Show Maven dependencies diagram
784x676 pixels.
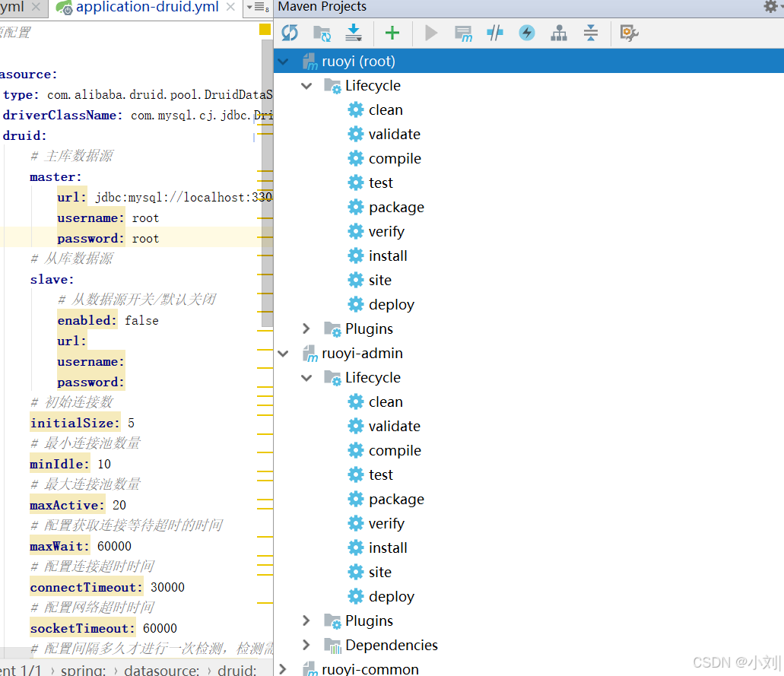tap(559, 33)
